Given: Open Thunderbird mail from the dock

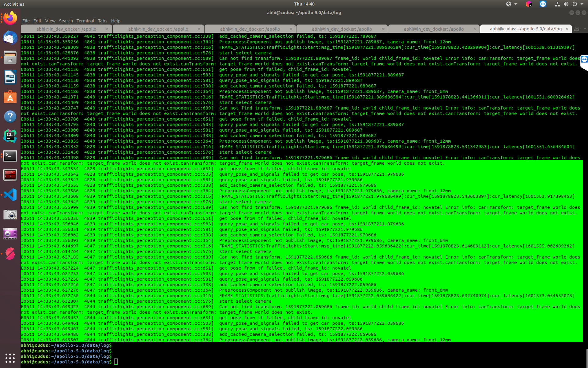Looking at the screenshot, I should [10, 38].
